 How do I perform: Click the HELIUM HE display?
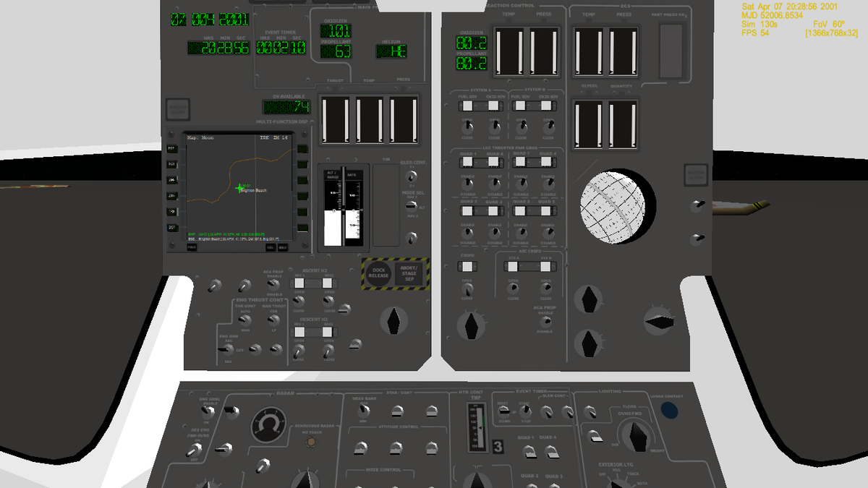(391, 51)
